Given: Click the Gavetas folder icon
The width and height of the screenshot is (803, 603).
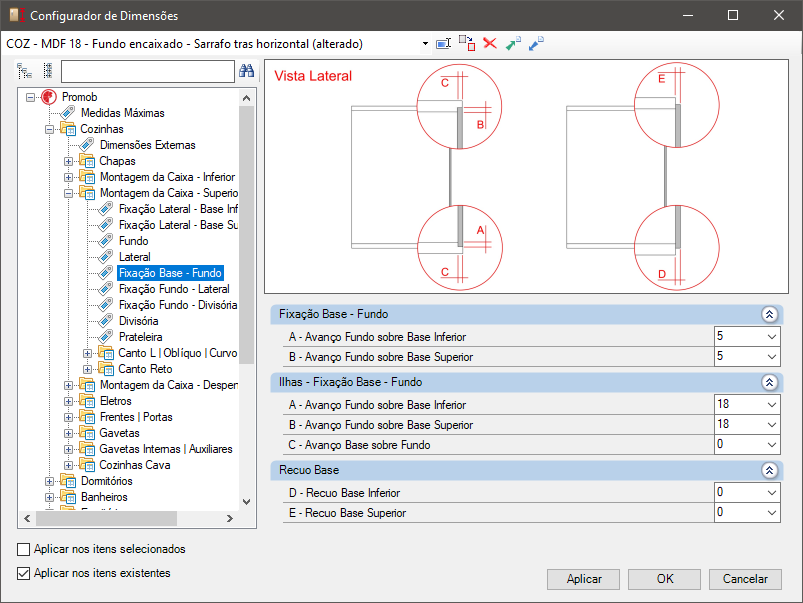Looking at the screenshot, I should coord(87,433).
